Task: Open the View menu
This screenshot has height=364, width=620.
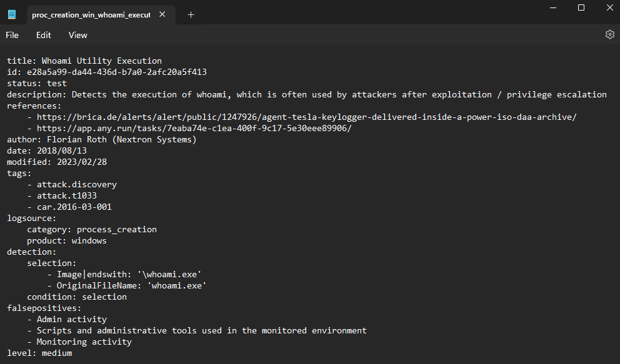Action: coord(78,36)
